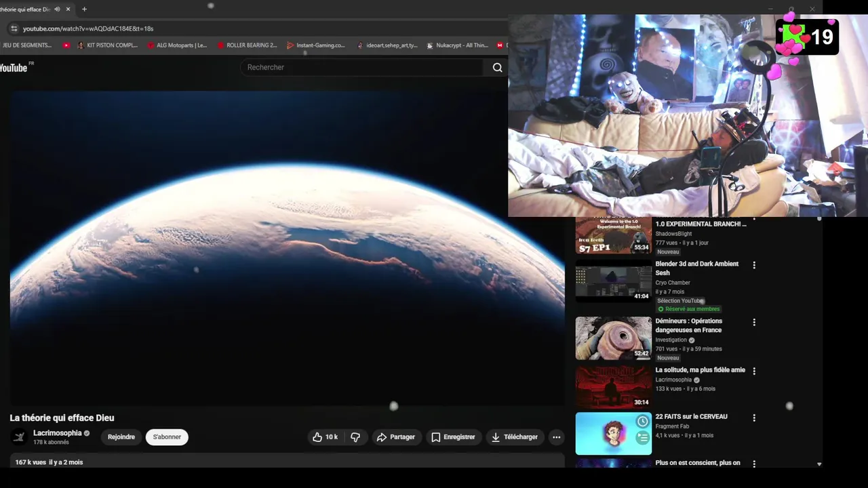
Task: Click the Investigation channel name
Action: [x=671, y=340]
